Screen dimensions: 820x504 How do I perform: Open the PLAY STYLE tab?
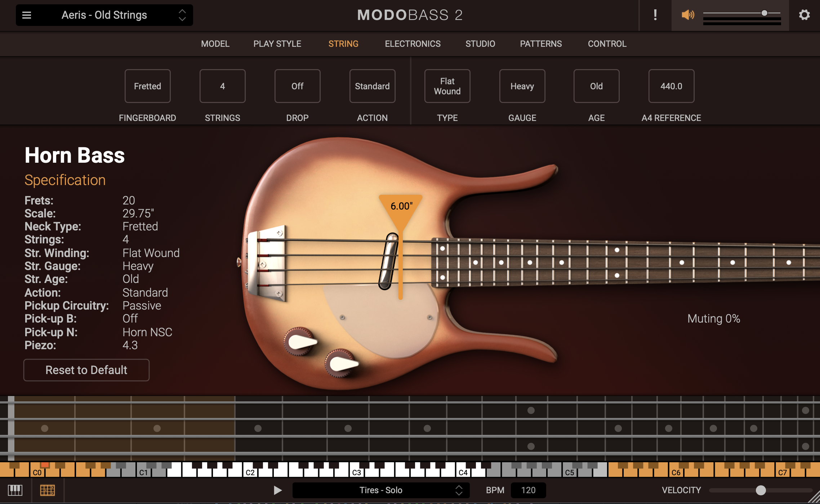277,44
